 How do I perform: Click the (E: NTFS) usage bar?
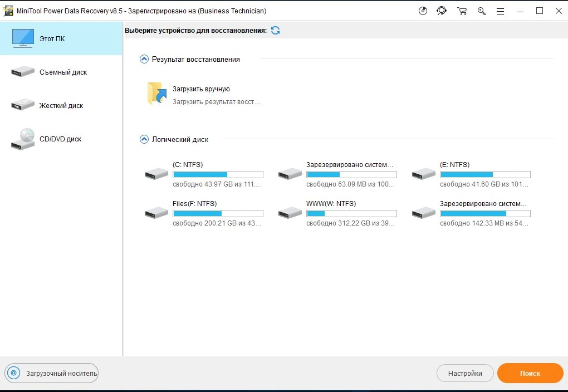tap(485, 175)
